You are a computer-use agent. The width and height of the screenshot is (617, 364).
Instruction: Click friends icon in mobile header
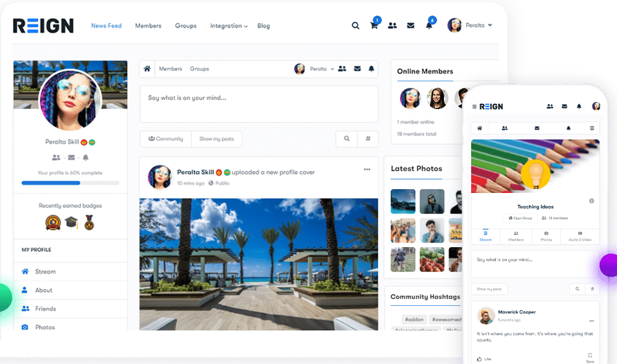click(550, 106)
